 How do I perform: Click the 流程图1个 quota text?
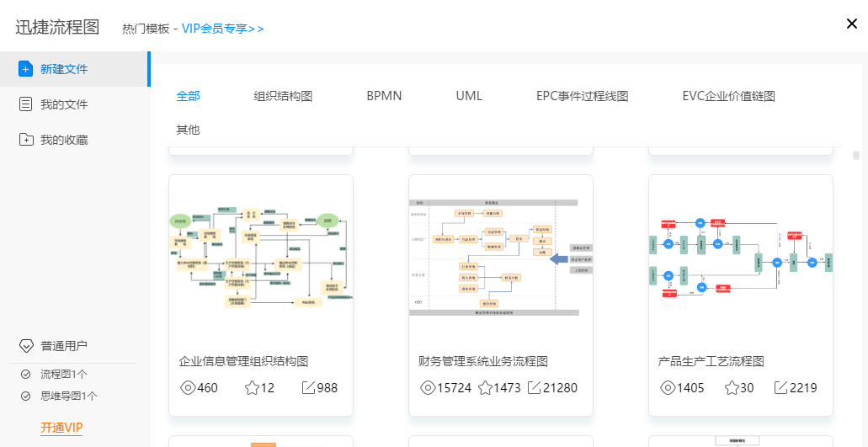(x=64, y=375)
